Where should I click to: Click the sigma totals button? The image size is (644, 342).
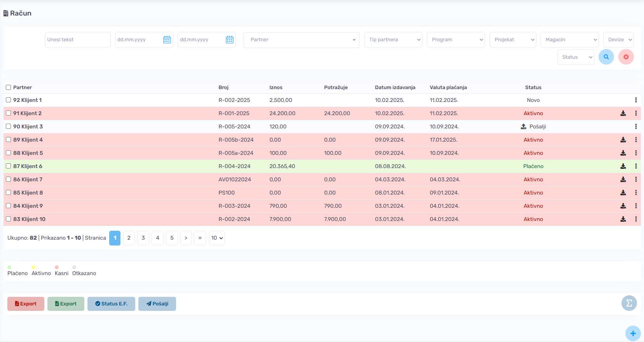(x=629, y=303)
